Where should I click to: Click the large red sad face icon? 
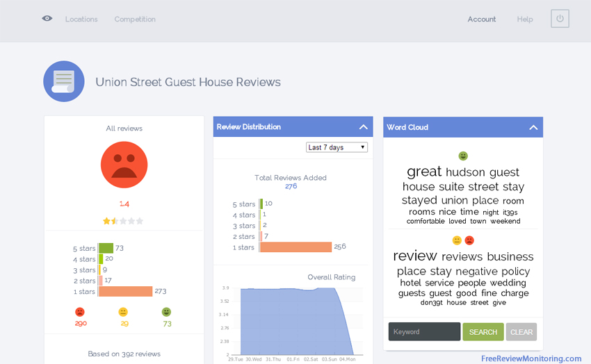point(124,165)
